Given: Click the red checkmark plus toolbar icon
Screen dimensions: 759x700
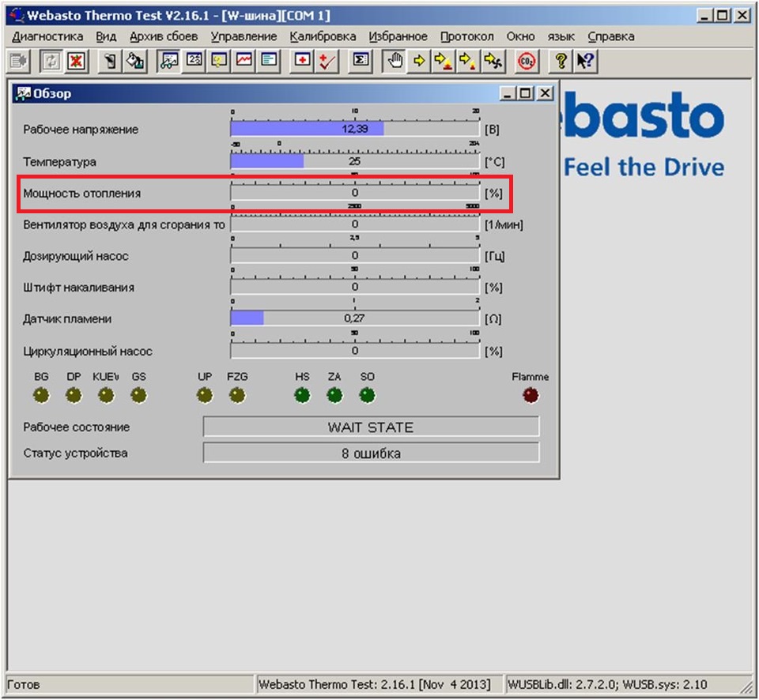Looking at the screenshot, I should [x=327, y=61].
